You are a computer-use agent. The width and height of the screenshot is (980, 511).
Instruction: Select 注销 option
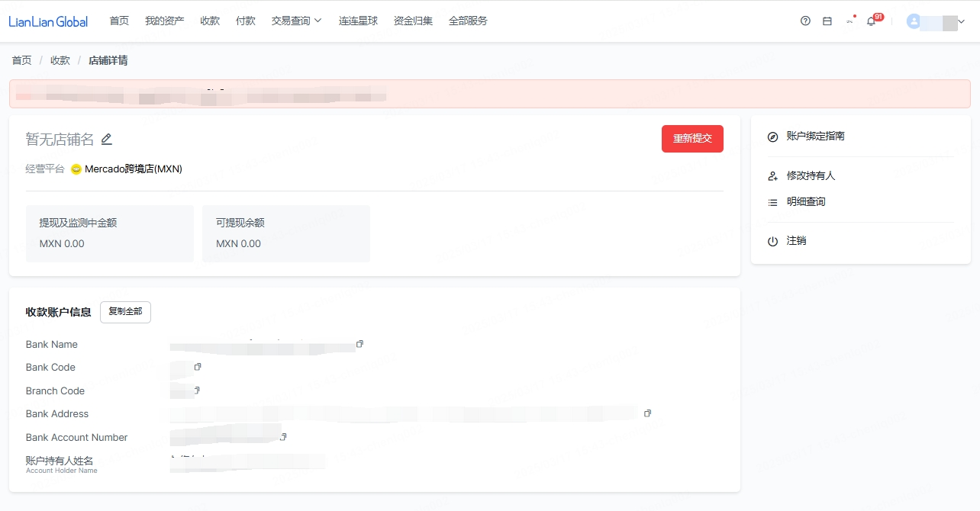[797, 240]
